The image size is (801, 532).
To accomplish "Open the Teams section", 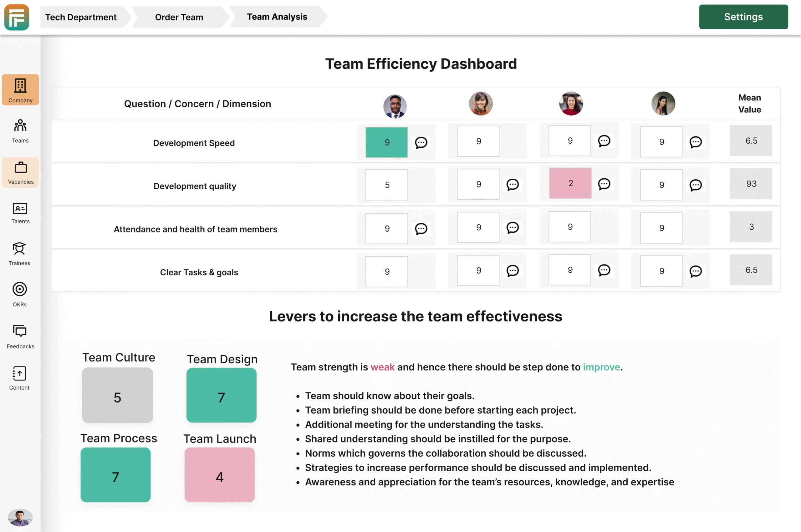I will 20,130.
